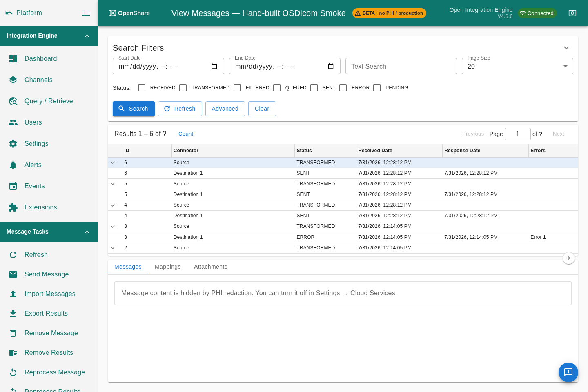The image size is (588, 392).
Task: Collapse message 6 Source row chevron
Action: click(x=113, y=163)
